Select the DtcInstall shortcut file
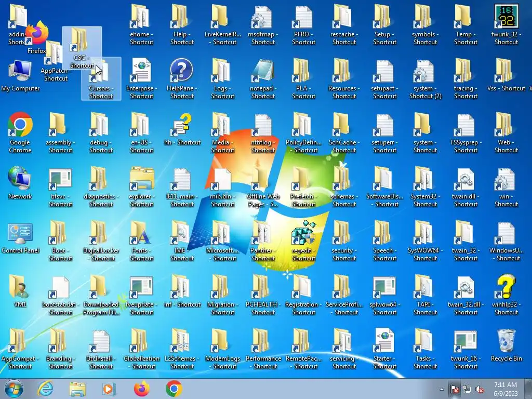Image resolution: width=532 pixels, height=399 pixels. (x=101, y=349)
